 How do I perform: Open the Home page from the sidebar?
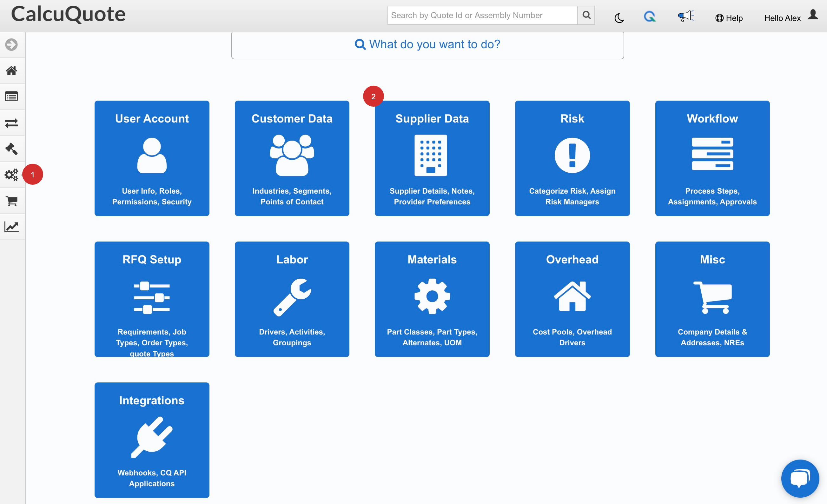pos(11,70)
